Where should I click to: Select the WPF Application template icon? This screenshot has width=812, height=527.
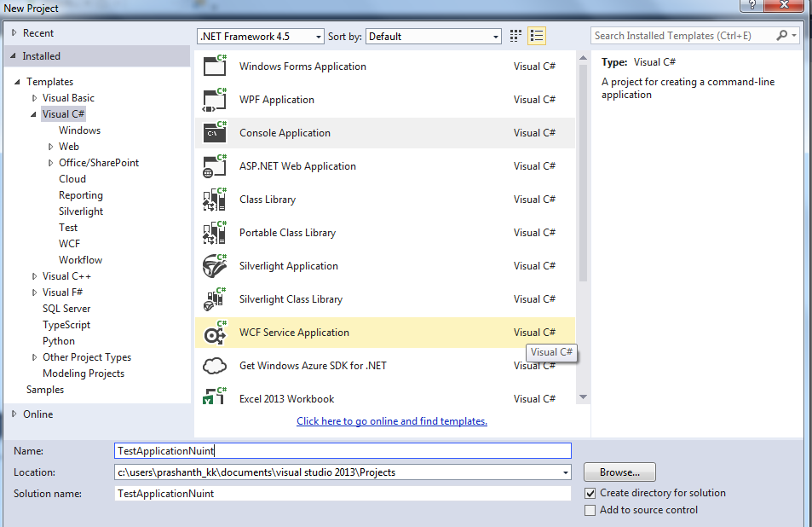[x=215, y=100]
